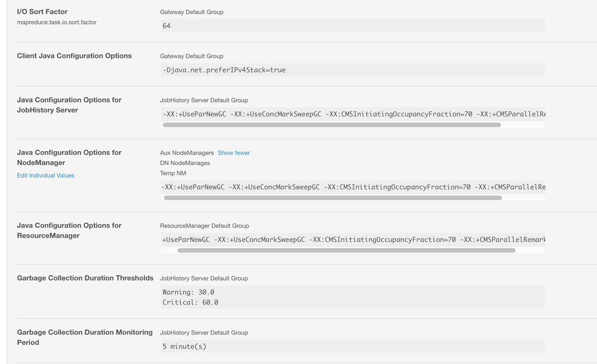This screenshot has width=597, height=364.
Task: Select the "Temp NM" group label
Action: [173, 175]
